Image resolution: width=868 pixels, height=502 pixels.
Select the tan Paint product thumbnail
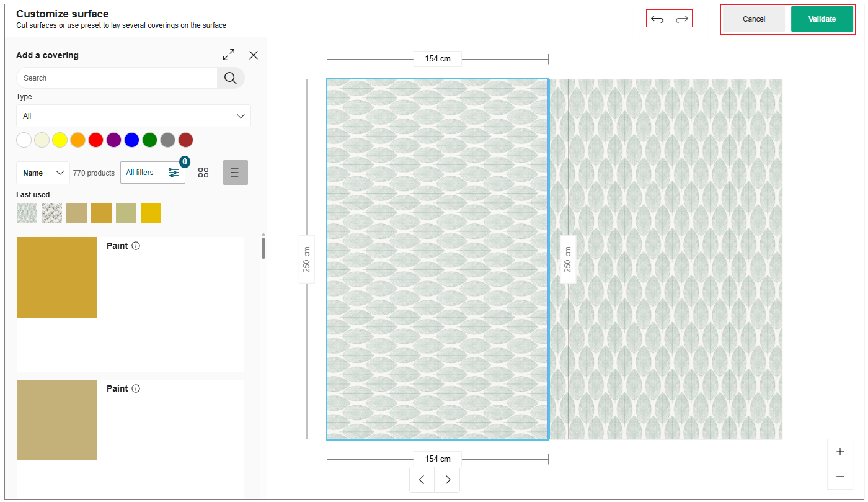[57, 420]
